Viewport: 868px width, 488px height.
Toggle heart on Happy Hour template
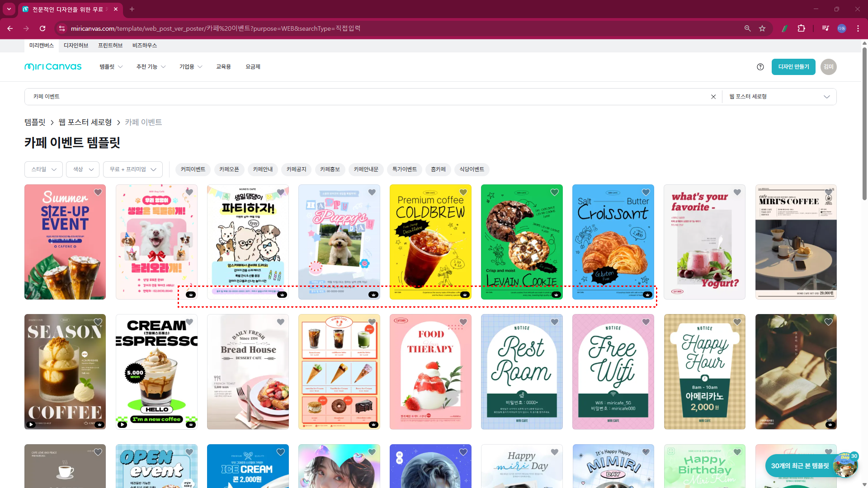tap(737, 322)
